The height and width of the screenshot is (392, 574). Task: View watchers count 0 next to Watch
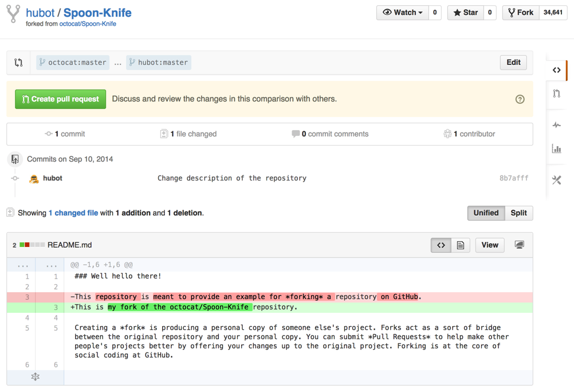pos(435,13)
